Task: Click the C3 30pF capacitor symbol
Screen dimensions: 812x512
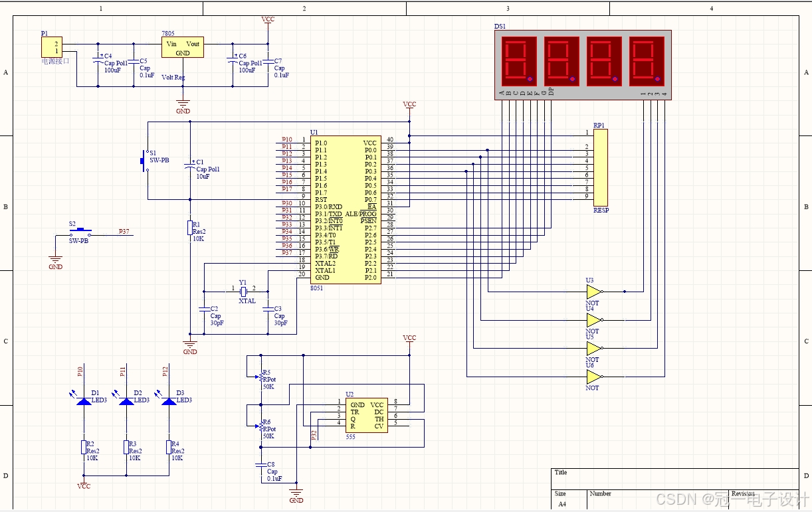Action: [x=268, y=309]
